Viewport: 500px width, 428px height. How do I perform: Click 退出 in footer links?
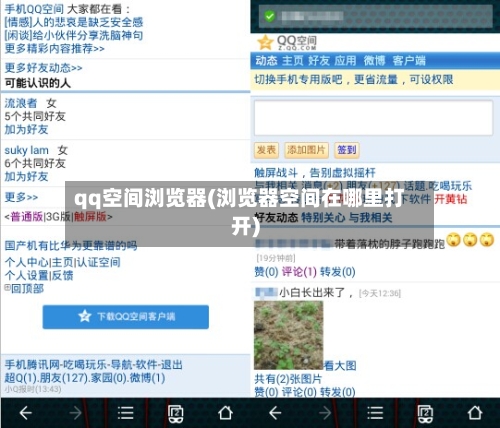click(x=172, y=365)
